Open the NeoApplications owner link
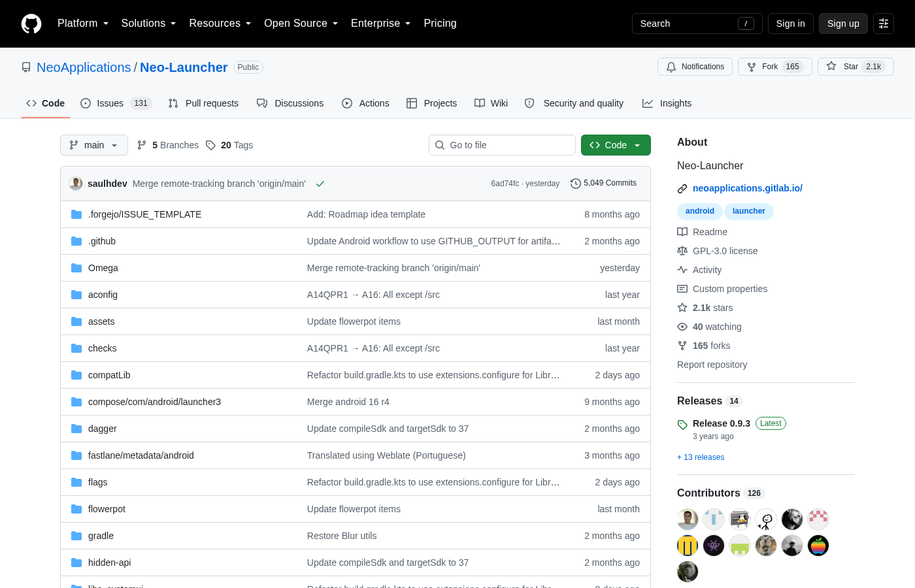The width and height of the screenshot is (915, 588). click(x=84, y=67)
